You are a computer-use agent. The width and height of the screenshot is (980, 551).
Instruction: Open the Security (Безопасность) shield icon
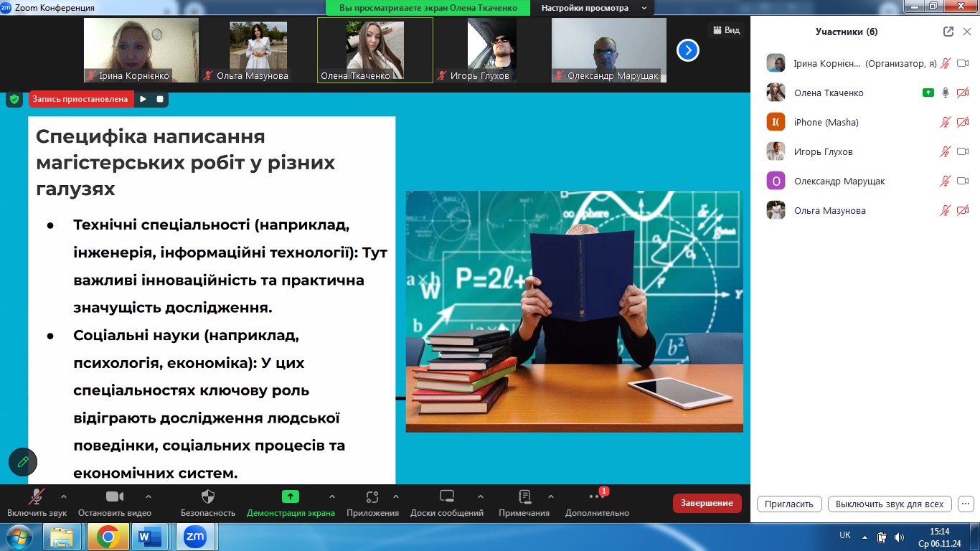click(x=208, y=497)
